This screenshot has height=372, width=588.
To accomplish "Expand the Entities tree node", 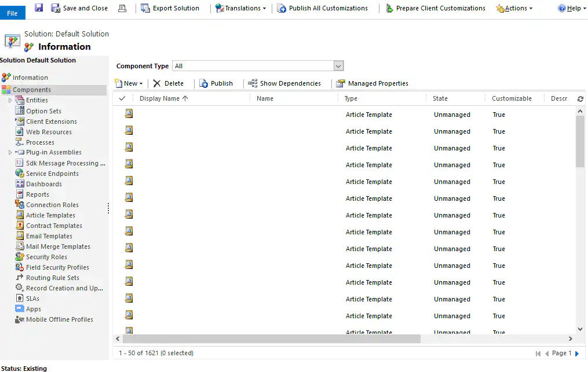I will coord(10,100).
